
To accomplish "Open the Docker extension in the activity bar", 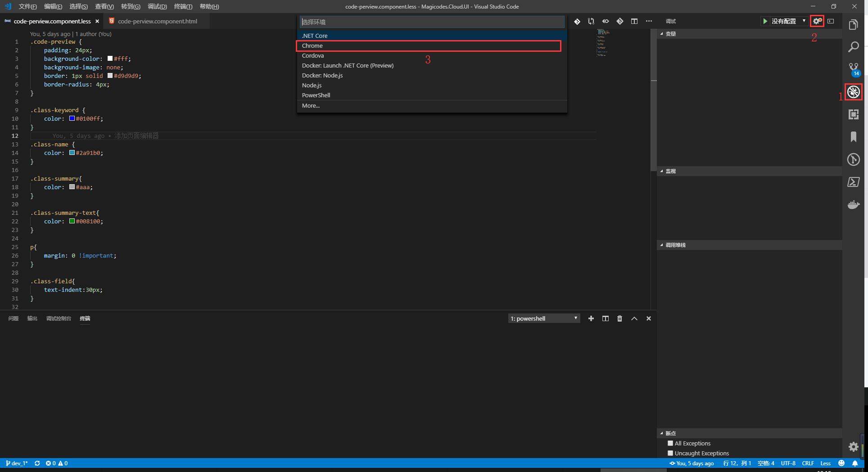I will click(x=853, y=204).
